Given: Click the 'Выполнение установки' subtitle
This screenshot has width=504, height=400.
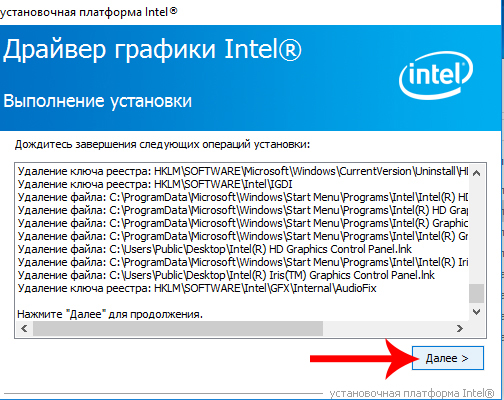Looking at the screenshot, I should pos(97,101).
